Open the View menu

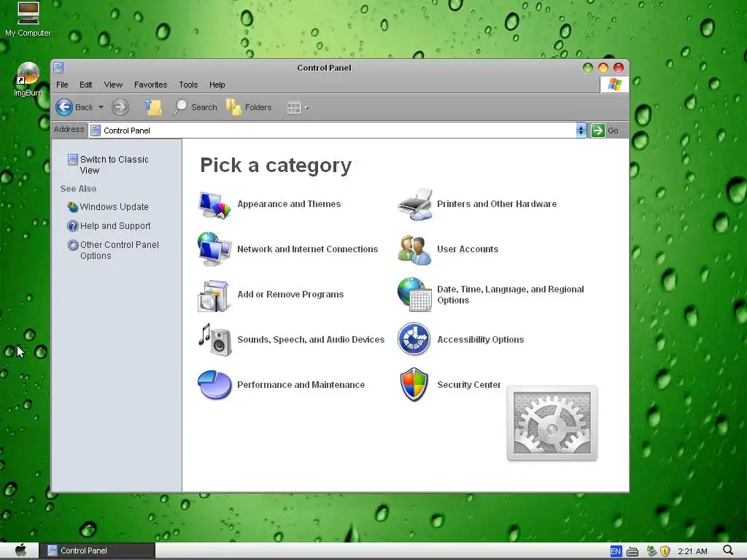click(113, 85)
